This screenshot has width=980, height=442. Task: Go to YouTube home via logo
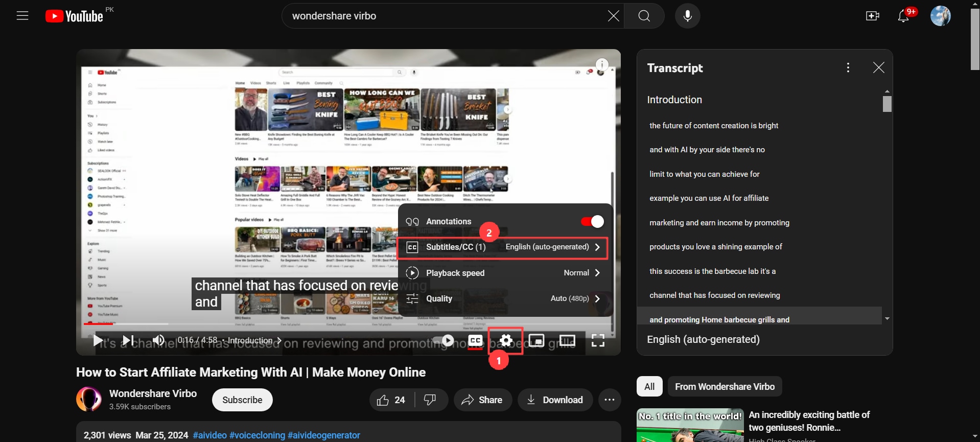[x=74, y=16]
